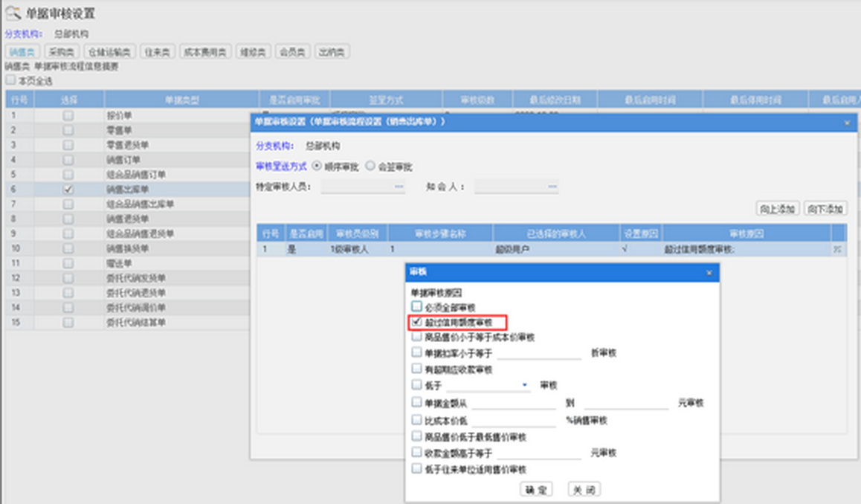The height and width of the screenshot is (504, 861).
Task: Click the ellipsis icon in 知会人 field
Action: point(552,187)
